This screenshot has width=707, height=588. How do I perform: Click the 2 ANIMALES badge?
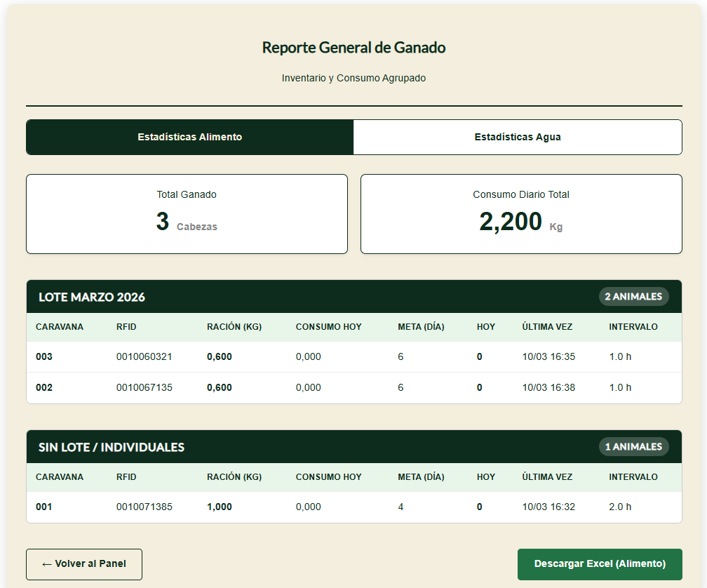point(633,297)
